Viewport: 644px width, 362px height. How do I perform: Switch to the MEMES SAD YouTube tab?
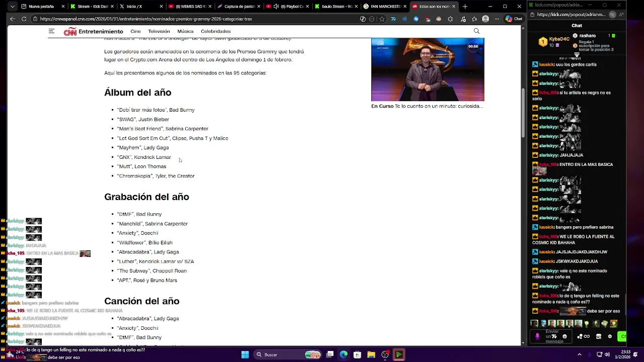(x=189, y=7)
